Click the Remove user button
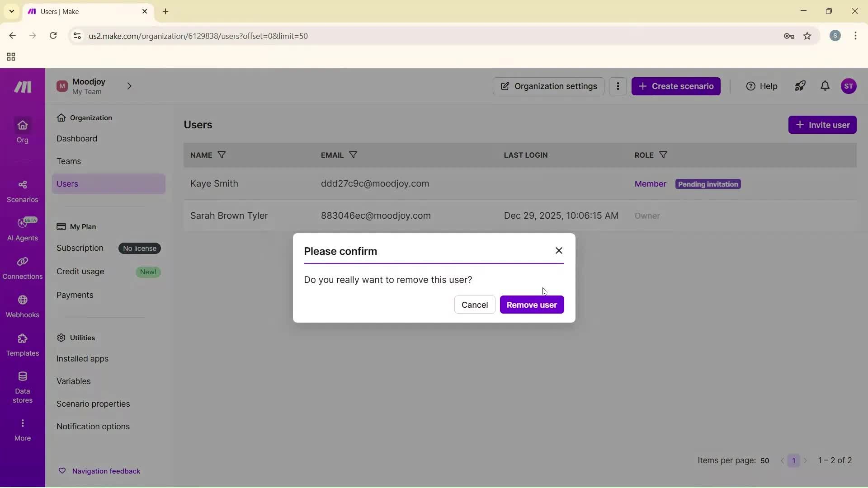This screenshot has height=488, width=868. pyautogui.click(x=532, y=305)
